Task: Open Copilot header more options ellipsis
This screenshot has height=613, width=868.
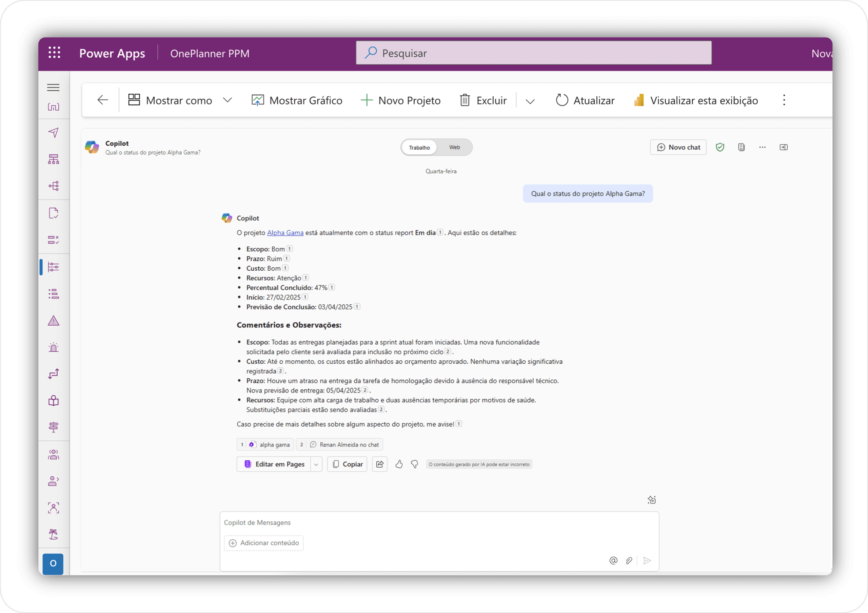Action: 763,147
